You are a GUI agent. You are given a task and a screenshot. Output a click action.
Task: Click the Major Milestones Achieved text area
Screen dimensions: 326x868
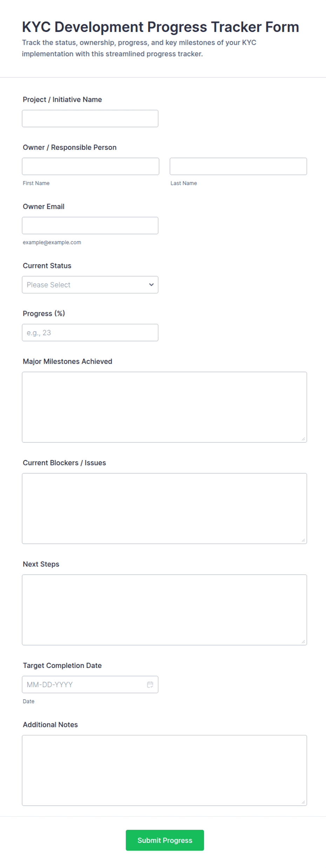(x=164, y=407)
